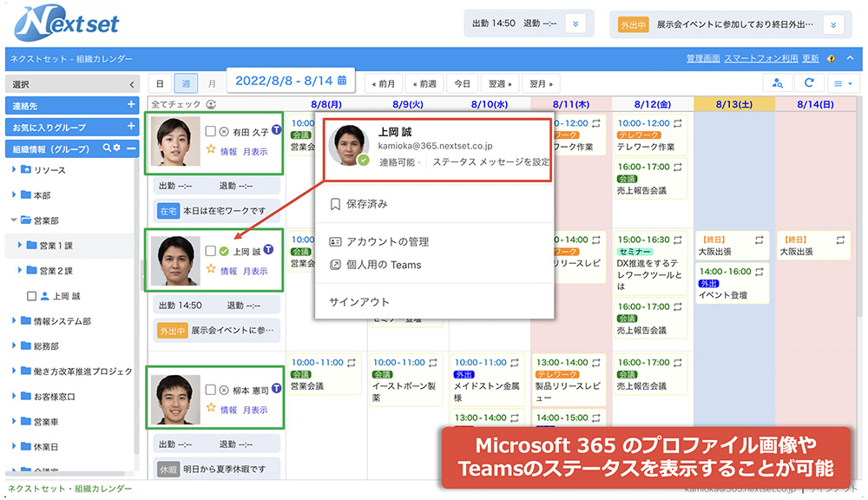This screenshot has height=500, width=868.
Task: Add a new お気に入りグループ entry
Action: (131, 126)
